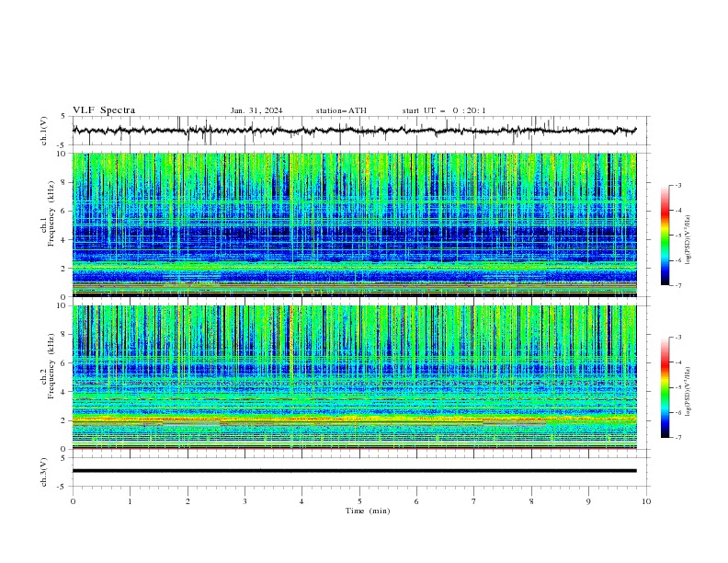Click the VLF Spectra title text
Viewport: 728px width, 563px height.
tap(104, 110)
